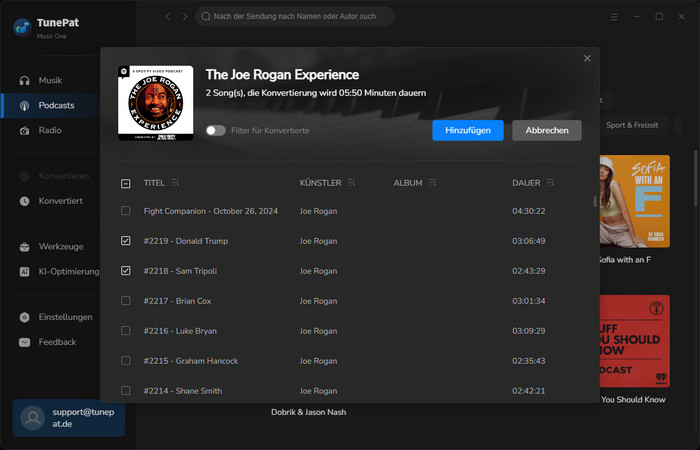
Task: Click the search magnifier icon
Action: coord(205,17)
